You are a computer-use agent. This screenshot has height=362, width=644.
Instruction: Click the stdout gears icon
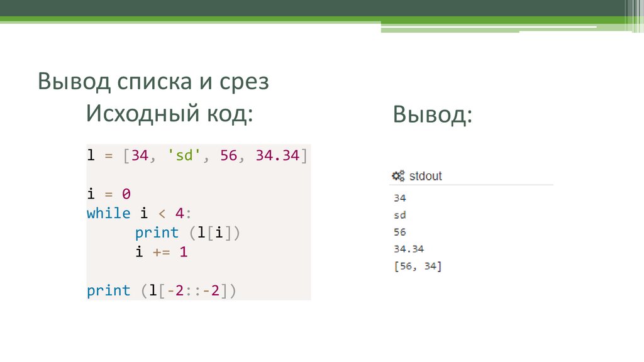(x=398, y=176)
